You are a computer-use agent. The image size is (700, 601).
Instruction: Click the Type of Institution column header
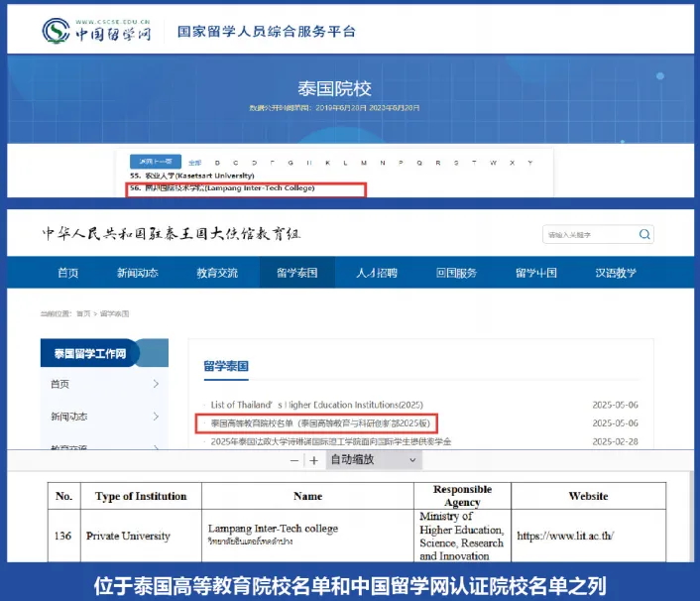click(141, 496)
